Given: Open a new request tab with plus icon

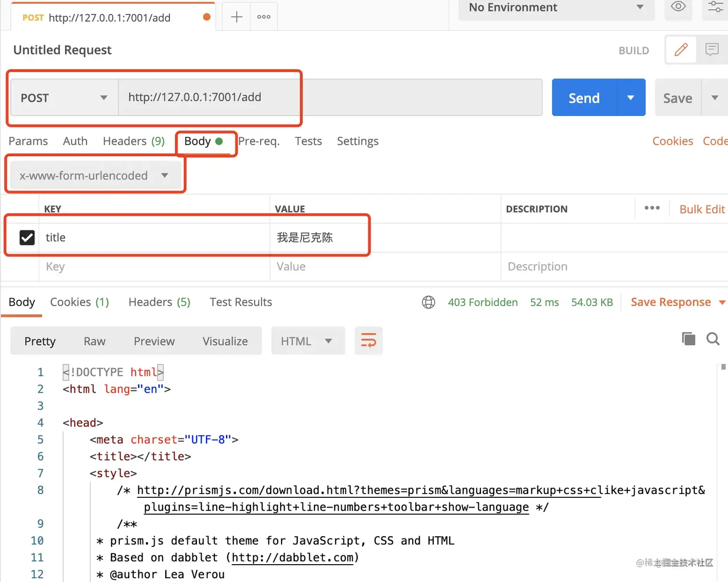Looking at the screenshot, I should coord(236,17).
